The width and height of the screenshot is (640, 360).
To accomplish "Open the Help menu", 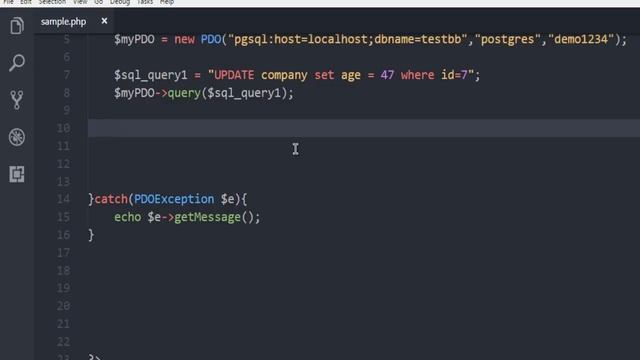I will click(167, 2).
